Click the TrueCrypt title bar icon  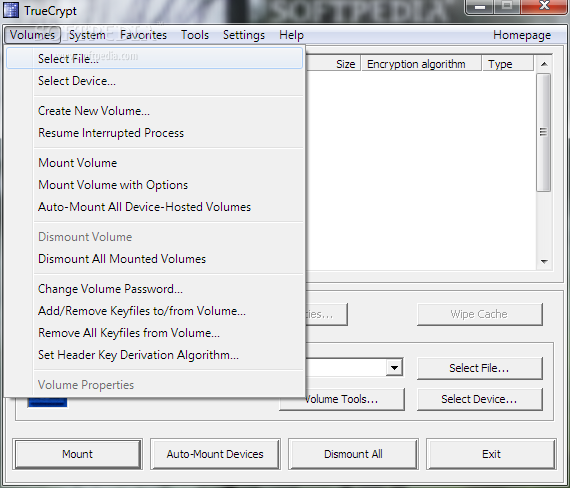[x=11, y=10]
